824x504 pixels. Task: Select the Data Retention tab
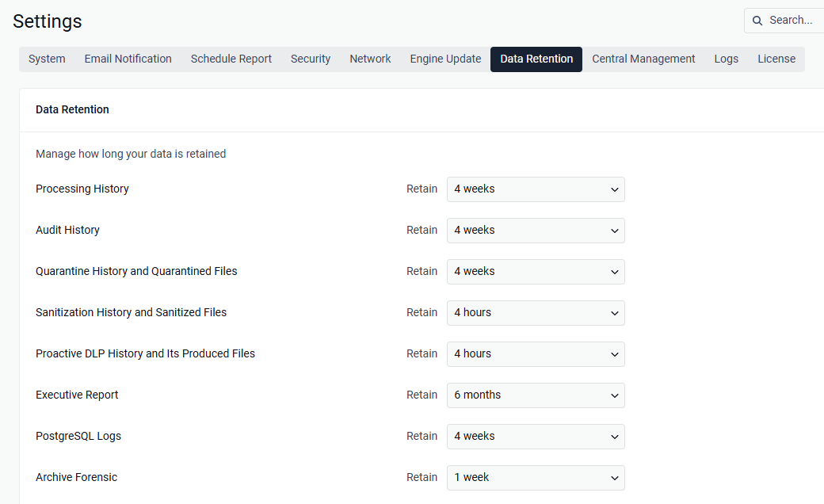point(536,59)
